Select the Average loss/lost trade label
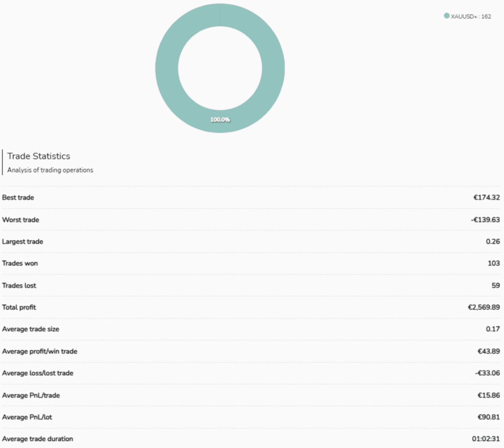The height and width of the screenshot is (448, 504). [37, 373]
